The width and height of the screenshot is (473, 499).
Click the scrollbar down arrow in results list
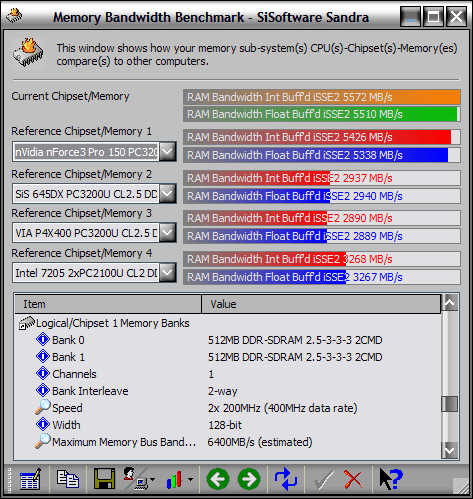449,451
